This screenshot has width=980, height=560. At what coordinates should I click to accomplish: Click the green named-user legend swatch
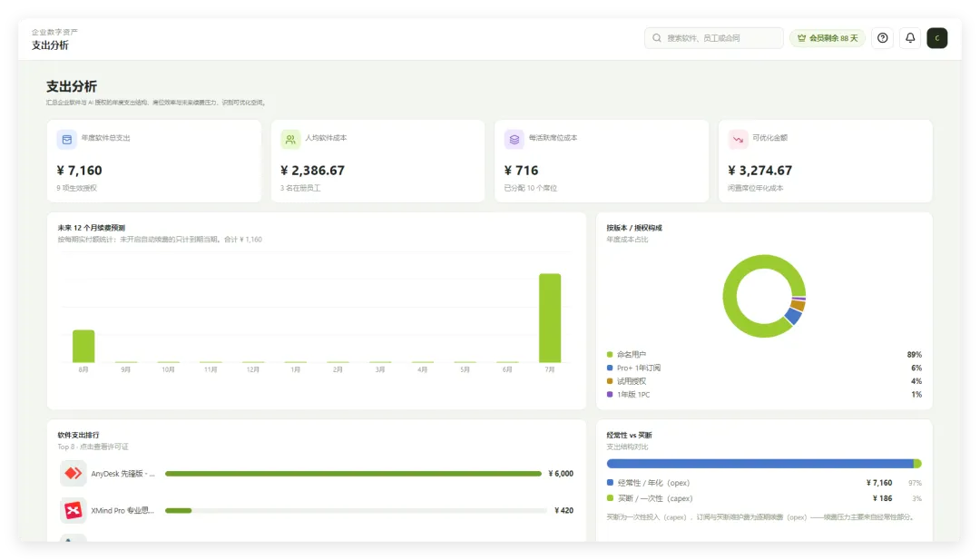[x=610, y=354]
